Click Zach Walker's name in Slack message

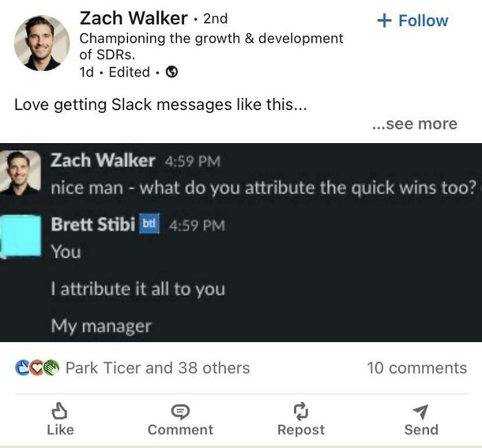tap(103, 160)
